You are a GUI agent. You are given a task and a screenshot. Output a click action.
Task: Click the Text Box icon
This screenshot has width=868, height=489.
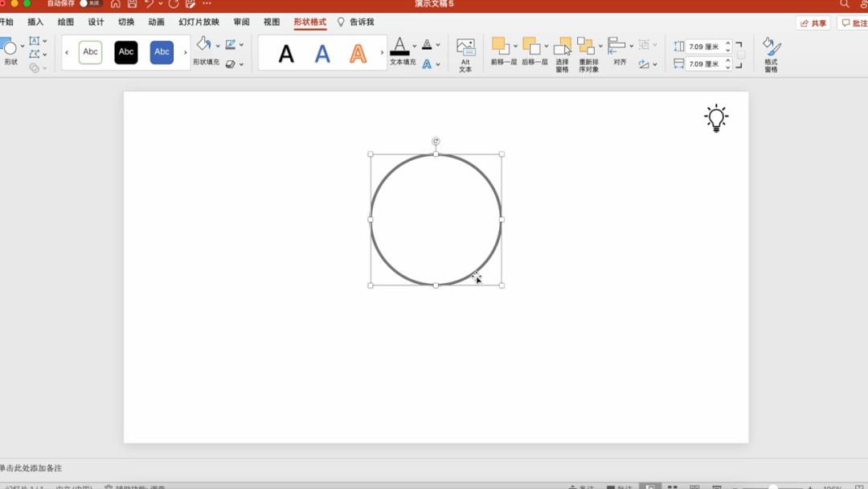tap(35, 41)
